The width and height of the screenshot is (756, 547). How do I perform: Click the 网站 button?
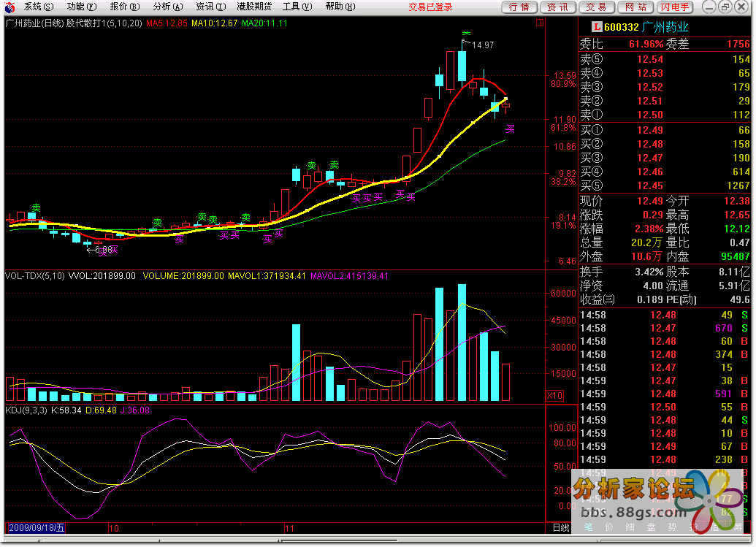pos(635,7)
